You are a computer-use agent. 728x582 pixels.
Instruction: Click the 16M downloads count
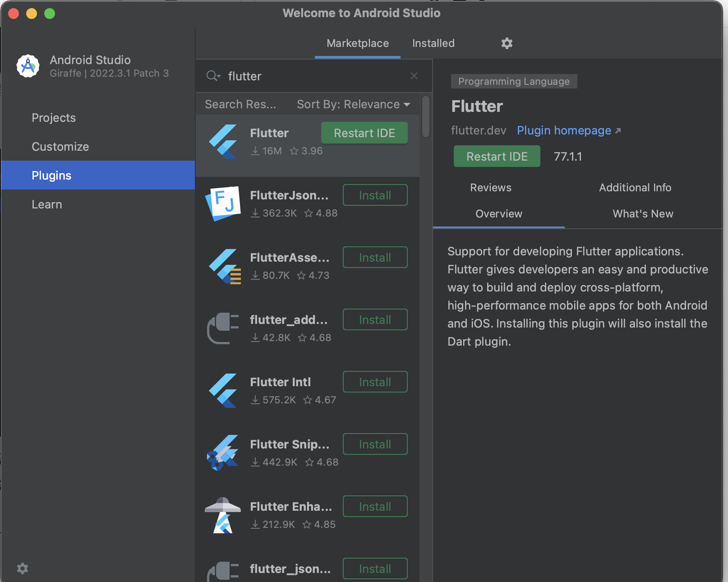[x=267, y=151]
